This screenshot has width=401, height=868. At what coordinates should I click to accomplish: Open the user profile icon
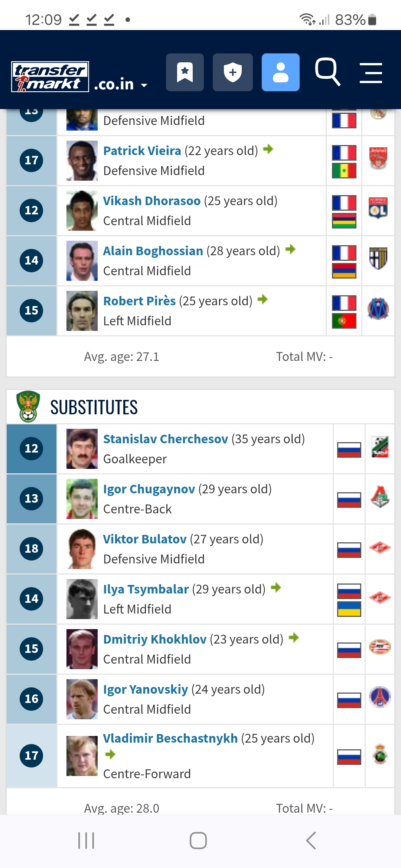(x=281, y=72)
